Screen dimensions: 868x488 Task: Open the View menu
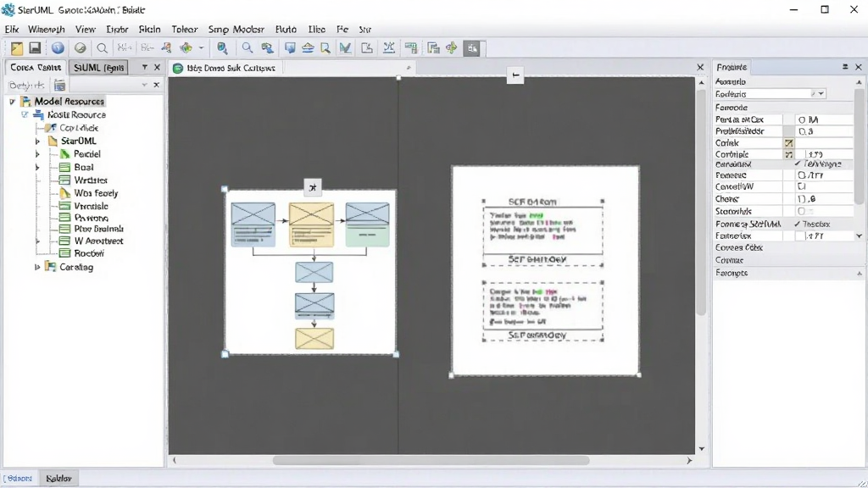(86, 30)
